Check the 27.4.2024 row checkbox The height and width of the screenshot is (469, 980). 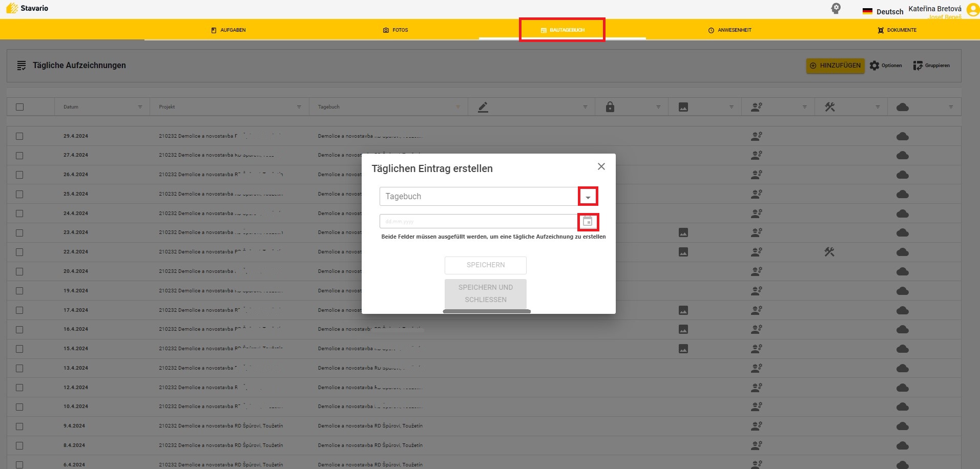tap(19, 155)
